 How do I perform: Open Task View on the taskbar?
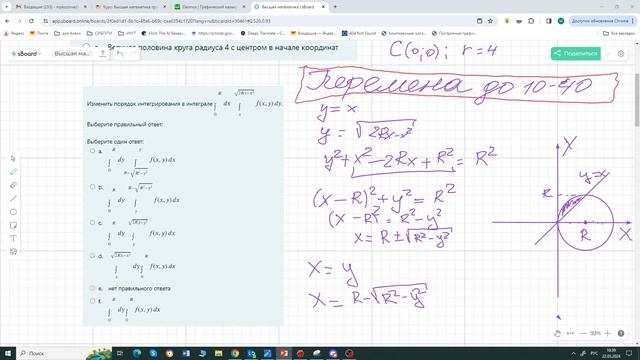coord(120,353)
